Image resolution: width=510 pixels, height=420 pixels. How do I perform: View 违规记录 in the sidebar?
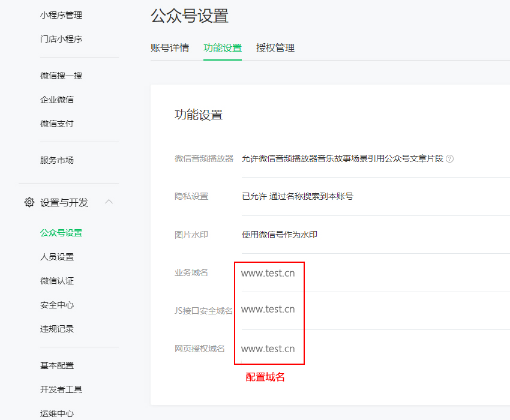pyautogui.click(x=57, y=329)
